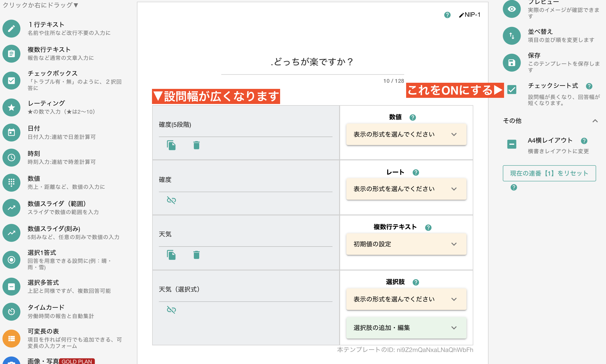Open 並べ替え sort icon

tap(512, 36)
